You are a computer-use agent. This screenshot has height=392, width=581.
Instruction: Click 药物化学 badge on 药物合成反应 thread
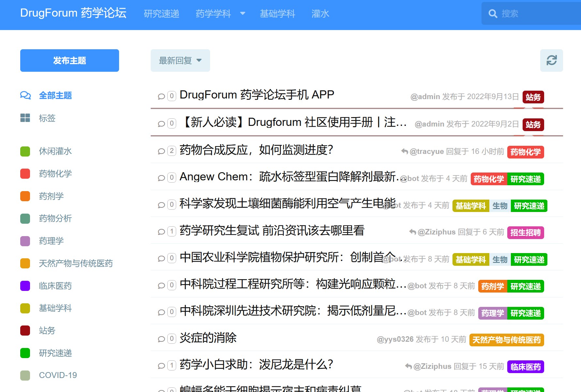pyautogui.click(x=526, y=152)
